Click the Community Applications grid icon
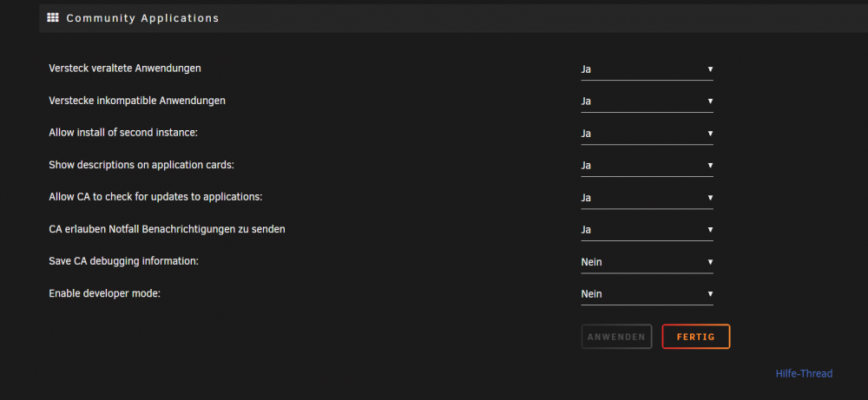Image resolution: width=868 pixels, height=400 pixels. click(x=53, y=17)
